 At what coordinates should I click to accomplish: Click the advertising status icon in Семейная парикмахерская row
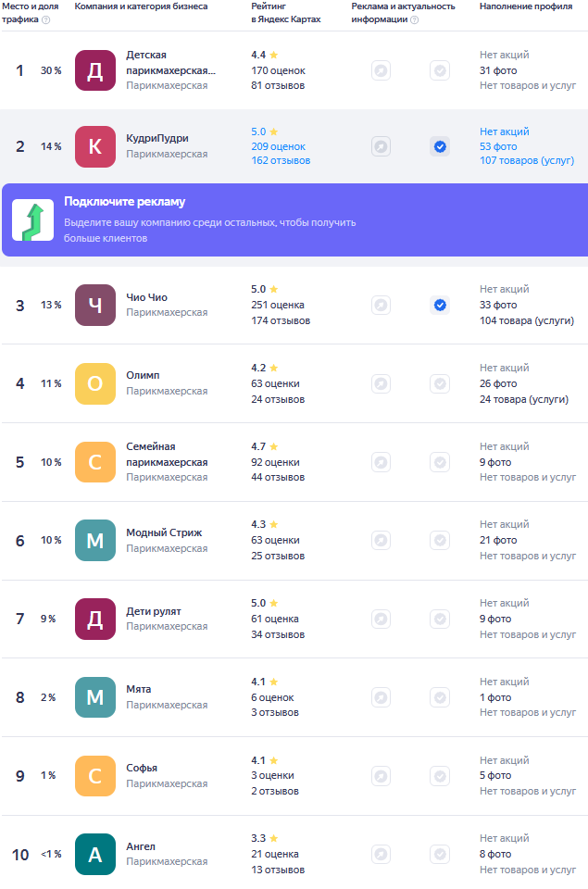pos(381,462)
